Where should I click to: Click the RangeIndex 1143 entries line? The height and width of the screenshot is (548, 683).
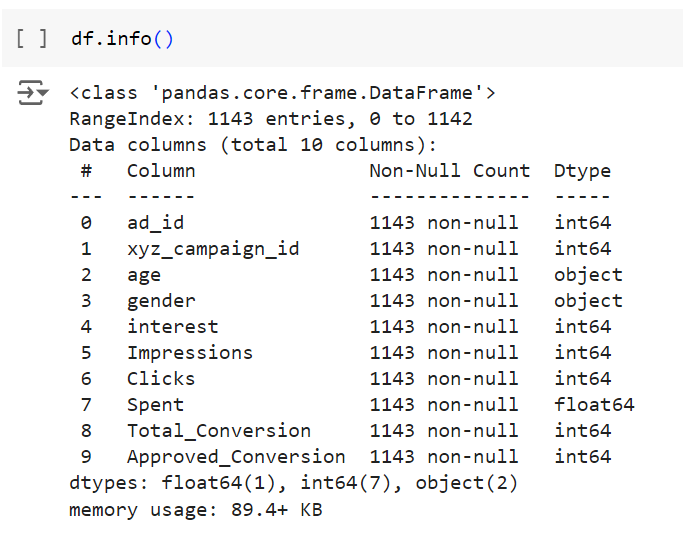[x=270, y=119]
